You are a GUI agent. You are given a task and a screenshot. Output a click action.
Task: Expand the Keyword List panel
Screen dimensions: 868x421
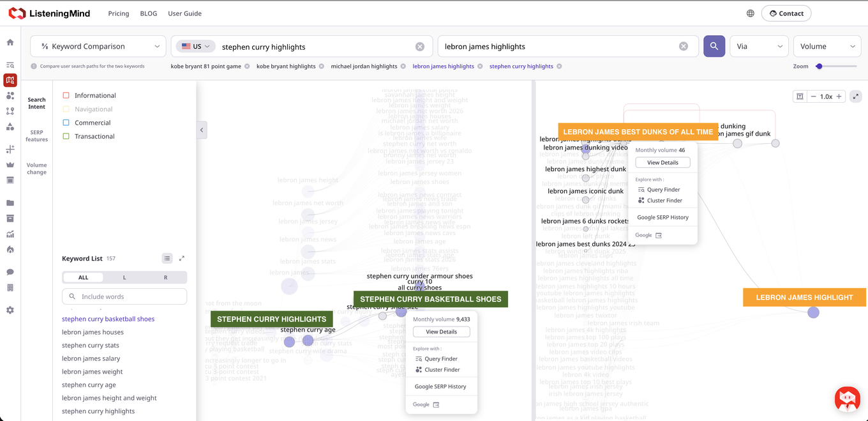tap(182, 258)
